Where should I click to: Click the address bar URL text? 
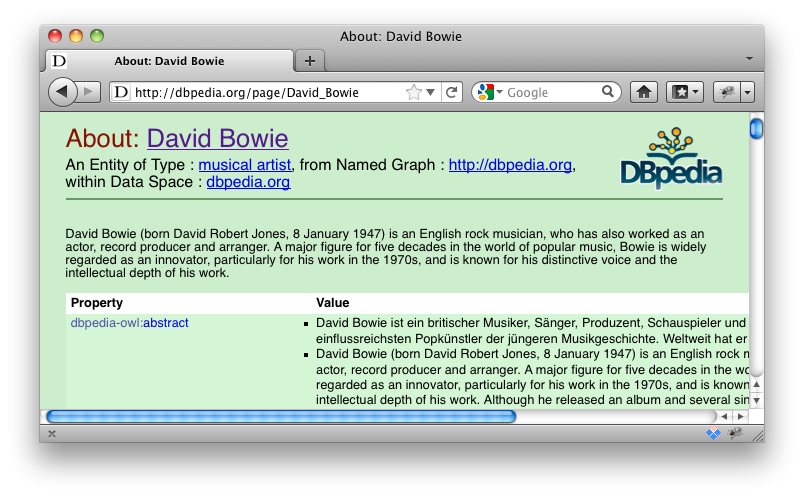[x=247, y=93]
